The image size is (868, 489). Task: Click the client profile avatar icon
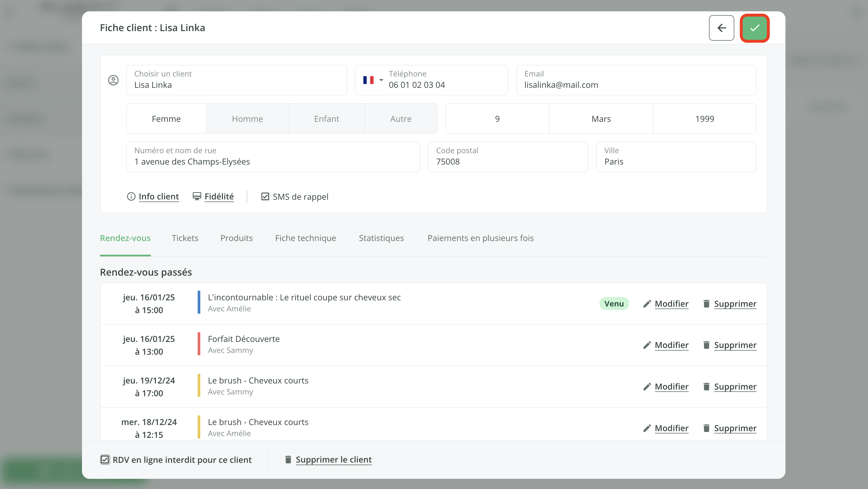coord(113,80)
